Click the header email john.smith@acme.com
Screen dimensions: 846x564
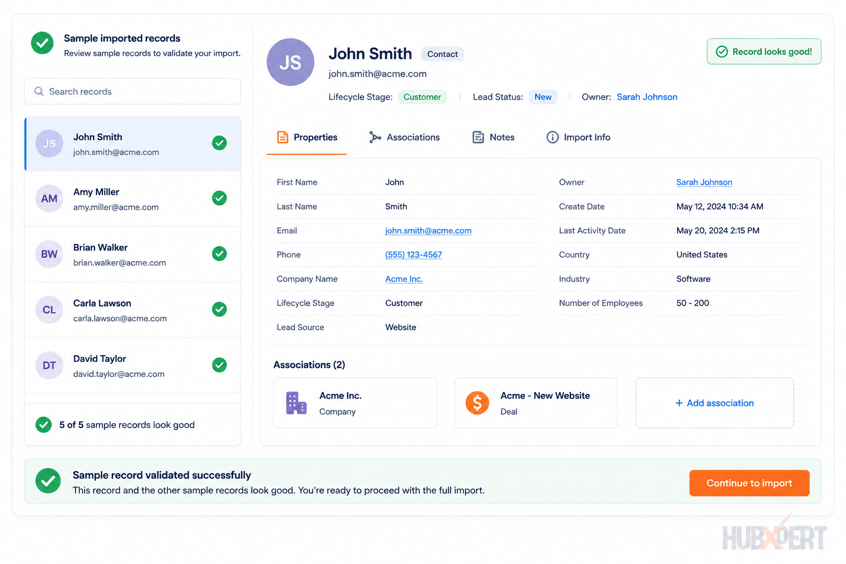[377, 74]
